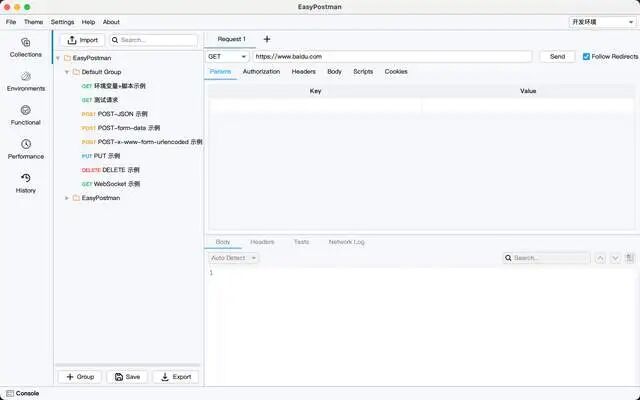The height and width of the screenshot is (400, 640).
Task: Click the Import button
Action: click(82, 40)
